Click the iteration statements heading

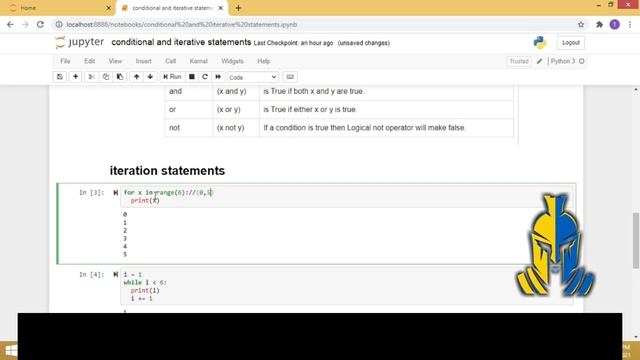click(167, 171)
